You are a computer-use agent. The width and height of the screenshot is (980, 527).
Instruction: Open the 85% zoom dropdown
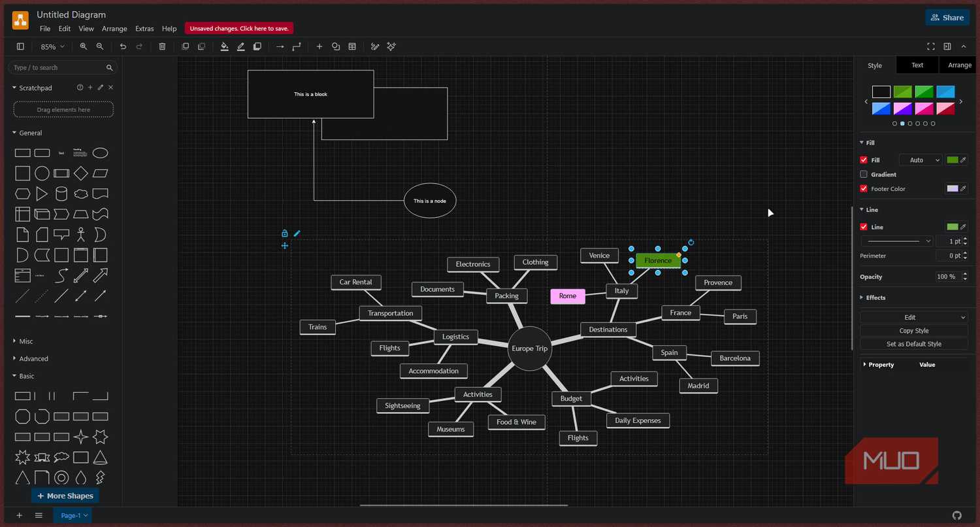(52, 46)
